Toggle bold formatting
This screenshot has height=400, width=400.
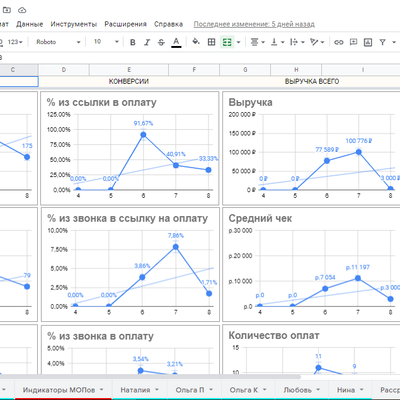point(133,42)
